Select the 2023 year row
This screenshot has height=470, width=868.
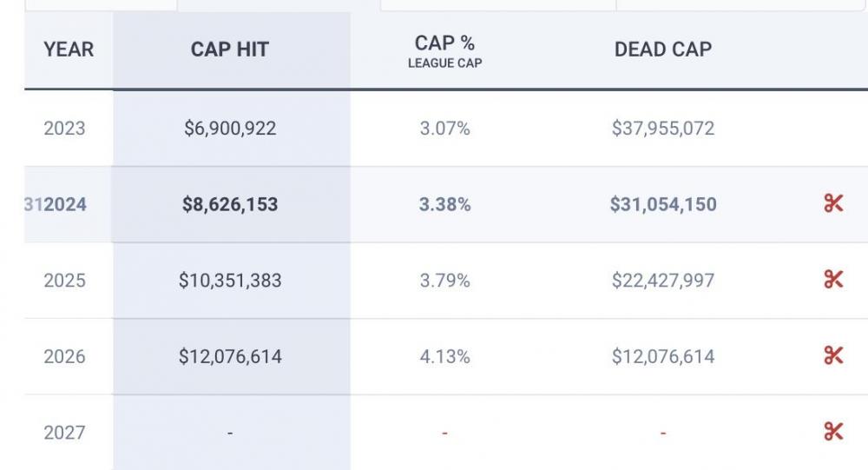coord(65,129)
